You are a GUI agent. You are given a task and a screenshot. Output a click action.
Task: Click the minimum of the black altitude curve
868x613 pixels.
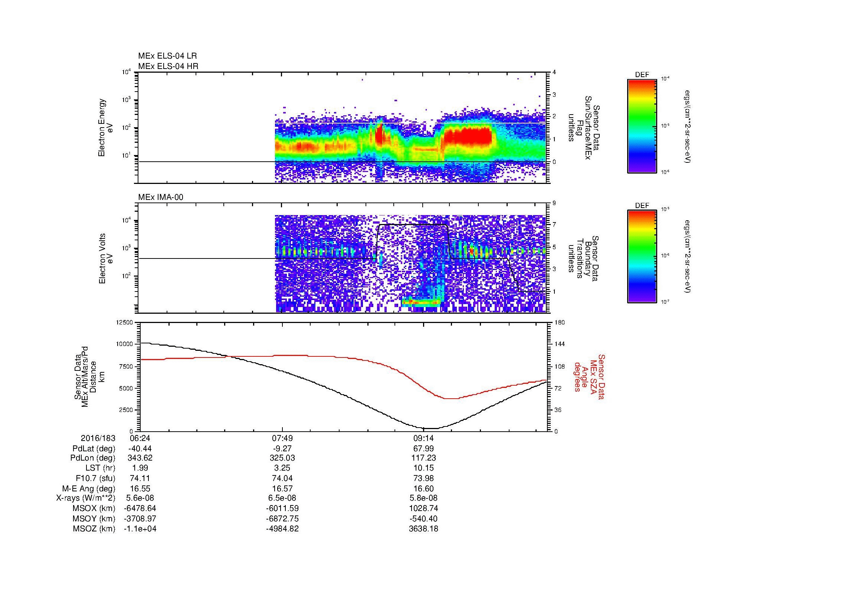pyautogui.click(x=430, y=428)
